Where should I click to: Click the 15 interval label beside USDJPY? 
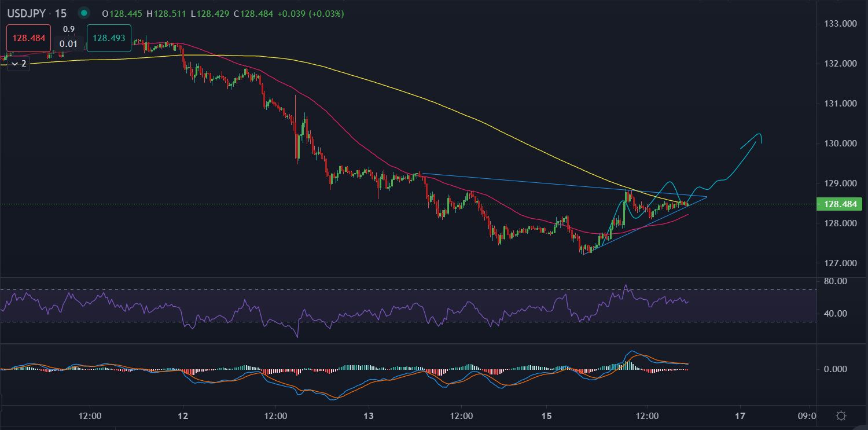[x=60, y=13]
